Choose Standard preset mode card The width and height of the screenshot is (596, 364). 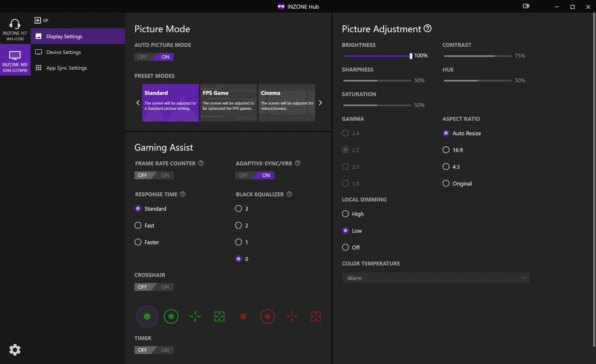(x=171, y=102)
